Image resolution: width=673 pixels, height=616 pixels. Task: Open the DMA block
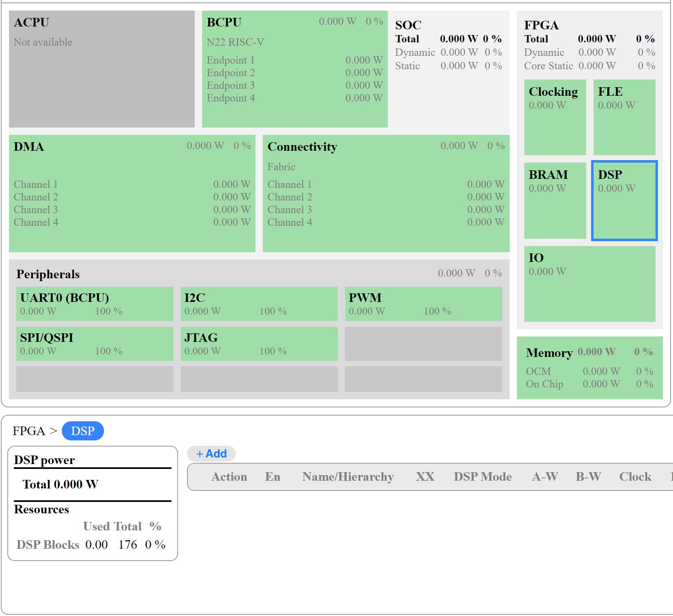(132, 194)
